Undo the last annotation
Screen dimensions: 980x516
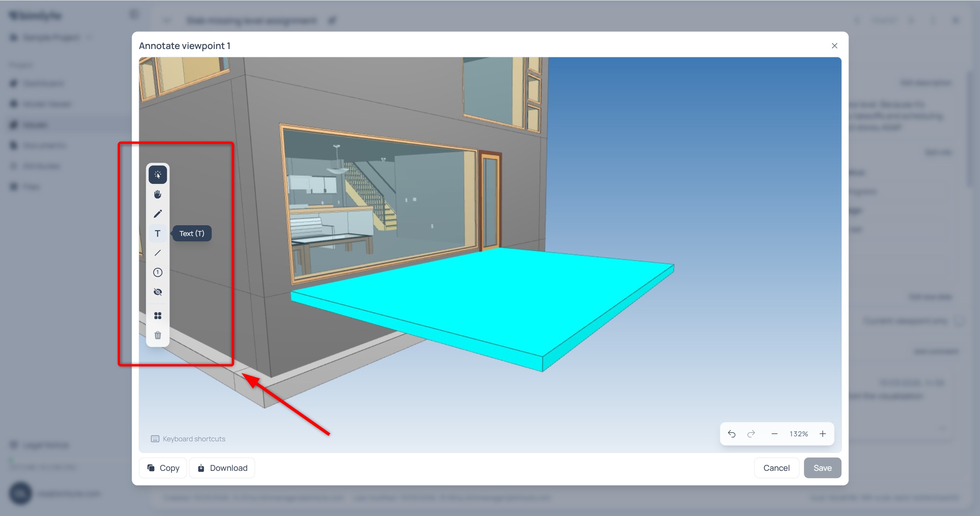[x=732, y=434]
